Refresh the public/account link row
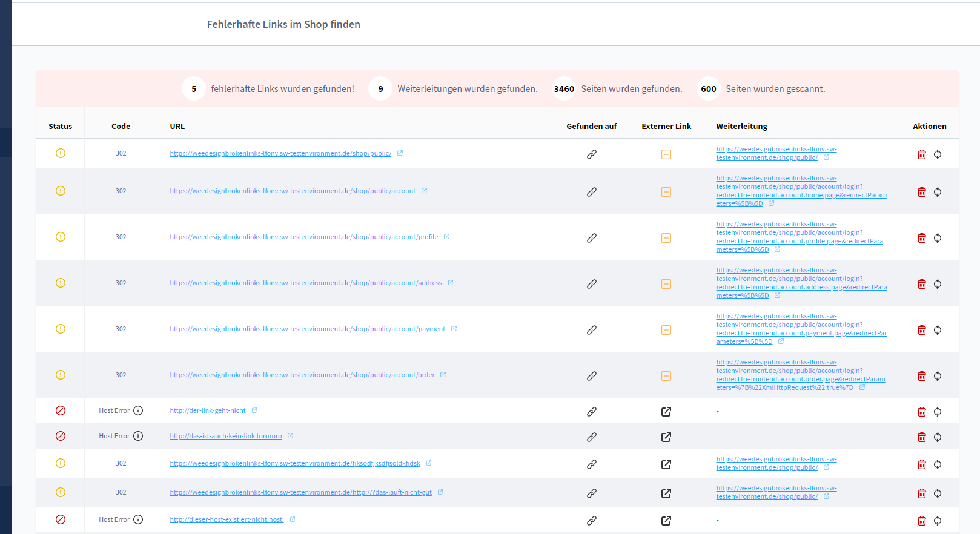Image resolution: width=980 pixels, height=534 pixels. (938, 192)
